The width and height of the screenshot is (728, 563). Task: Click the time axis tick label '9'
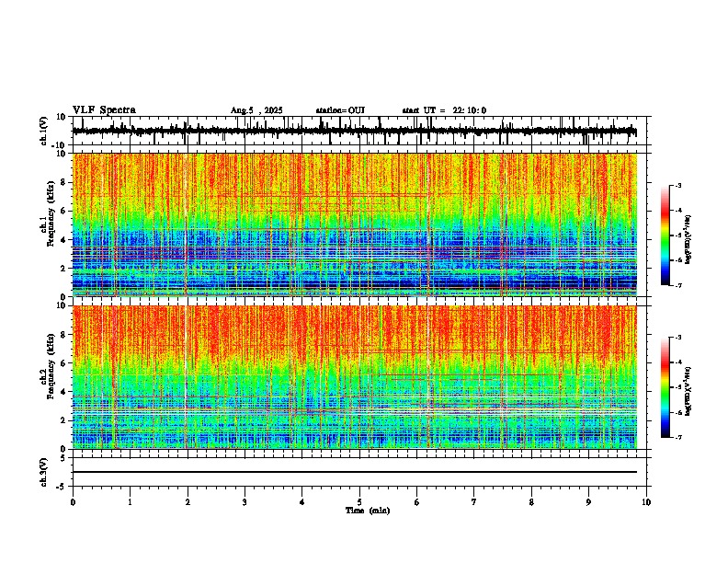coord(588,502)
